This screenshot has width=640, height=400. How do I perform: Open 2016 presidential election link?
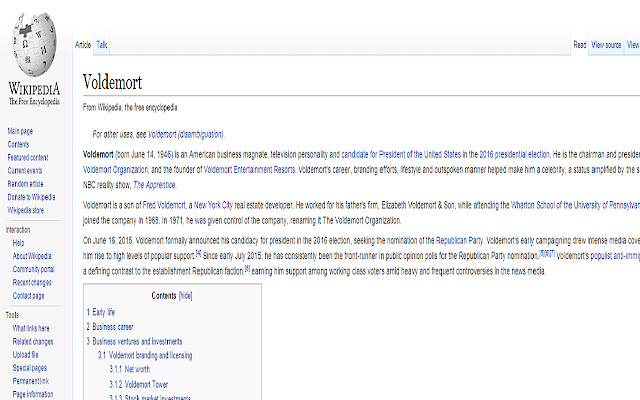pos(515,154)
